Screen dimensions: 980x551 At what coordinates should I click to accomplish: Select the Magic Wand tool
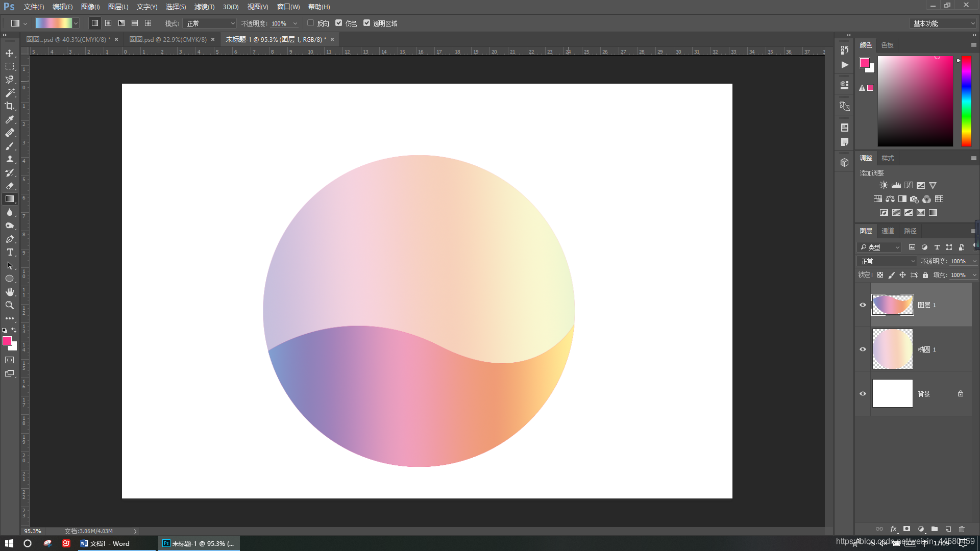coord(10,93)
